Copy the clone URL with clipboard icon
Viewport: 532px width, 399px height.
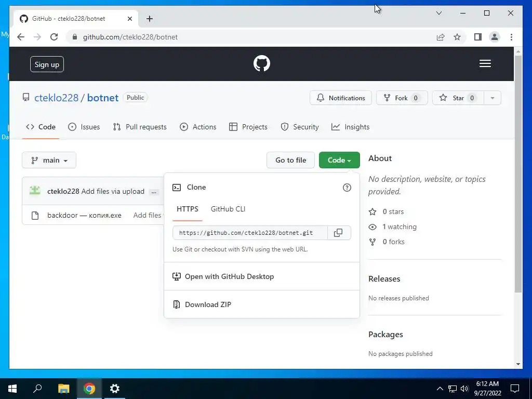click(338, 233)
